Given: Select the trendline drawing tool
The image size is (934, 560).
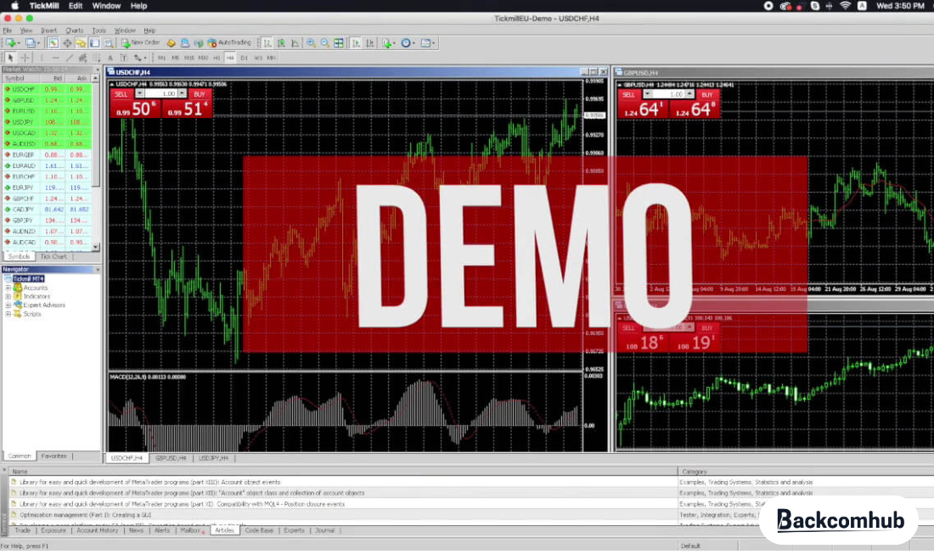Looking at the screenshot, I should [x=69, y=58].
